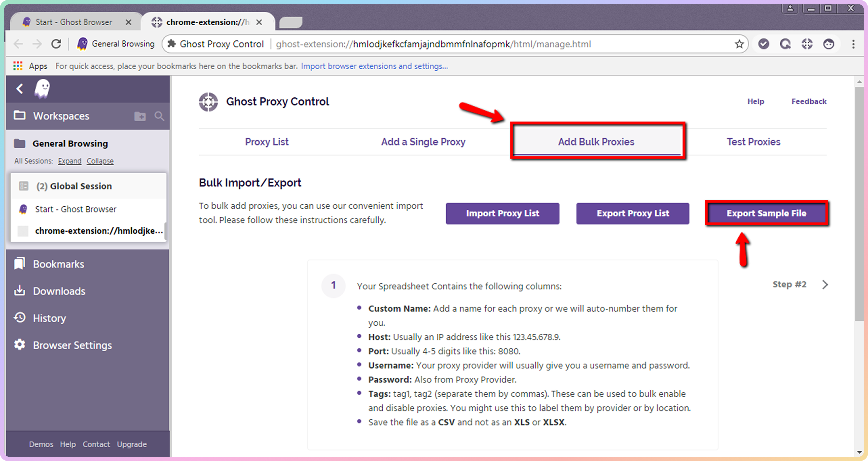Click the browser reload icon
Screen dimensions: 868x461
pos(56,44)
